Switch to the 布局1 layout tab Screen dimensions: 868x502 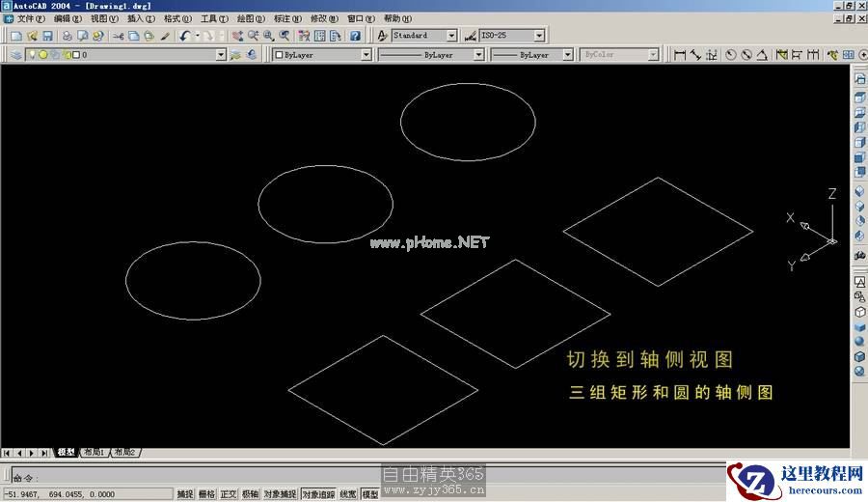(95, 453)
